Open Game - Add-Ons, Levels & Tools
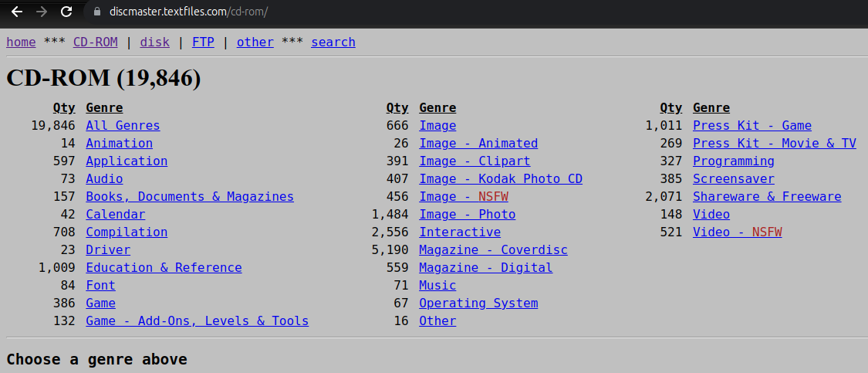Viewport: 868px width, 373px height. pyautogui.click(x=197, y=321)
